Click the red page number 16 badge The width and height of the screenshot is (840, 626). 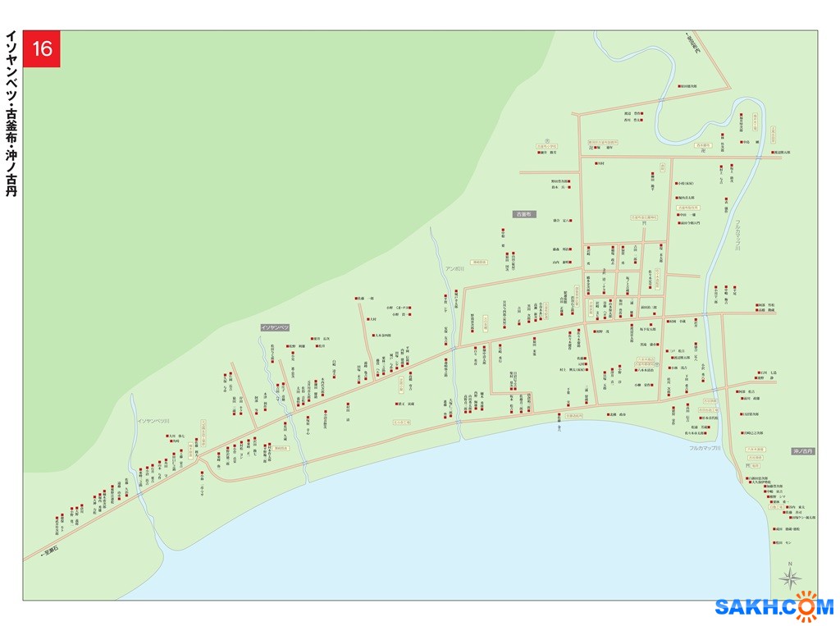42,49
